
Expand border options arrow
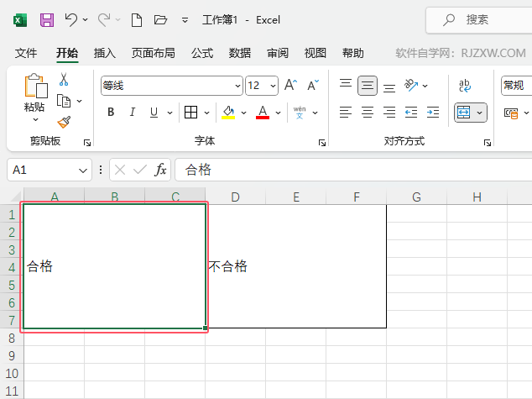click(x=206, y=113)
